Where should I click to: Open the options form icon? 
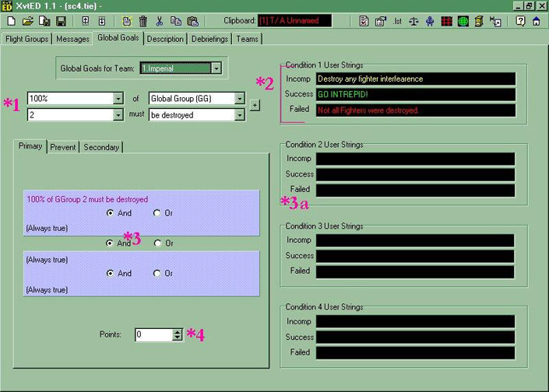coord(380,21)
